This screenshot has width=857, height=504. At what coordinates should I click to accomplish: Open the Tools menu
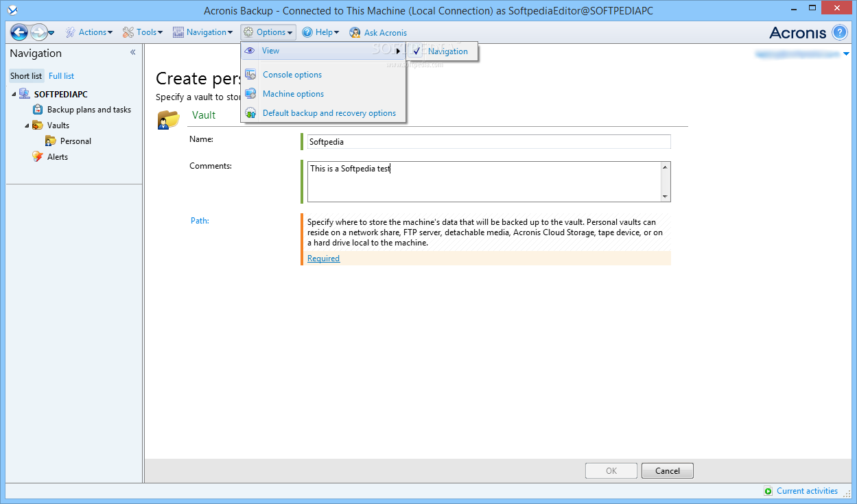pyautogui.click(x=143, y=32)
